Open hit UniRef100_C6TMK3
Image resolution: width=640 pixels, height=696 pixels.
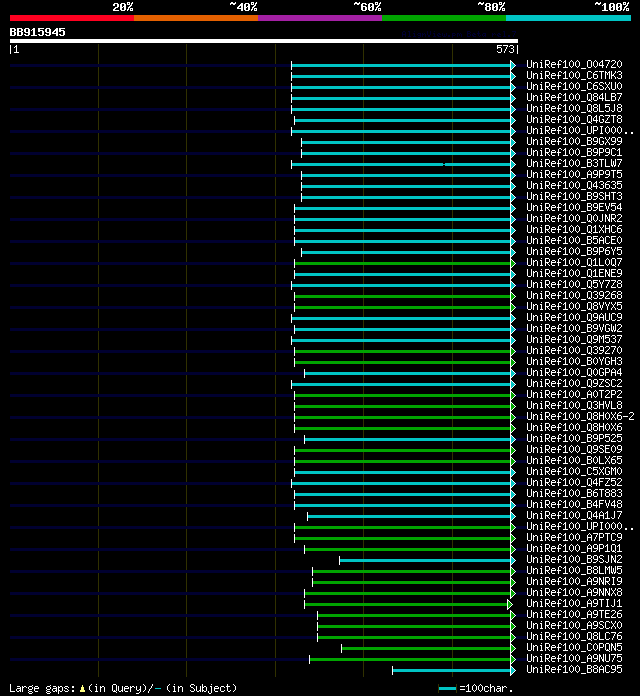574,75
